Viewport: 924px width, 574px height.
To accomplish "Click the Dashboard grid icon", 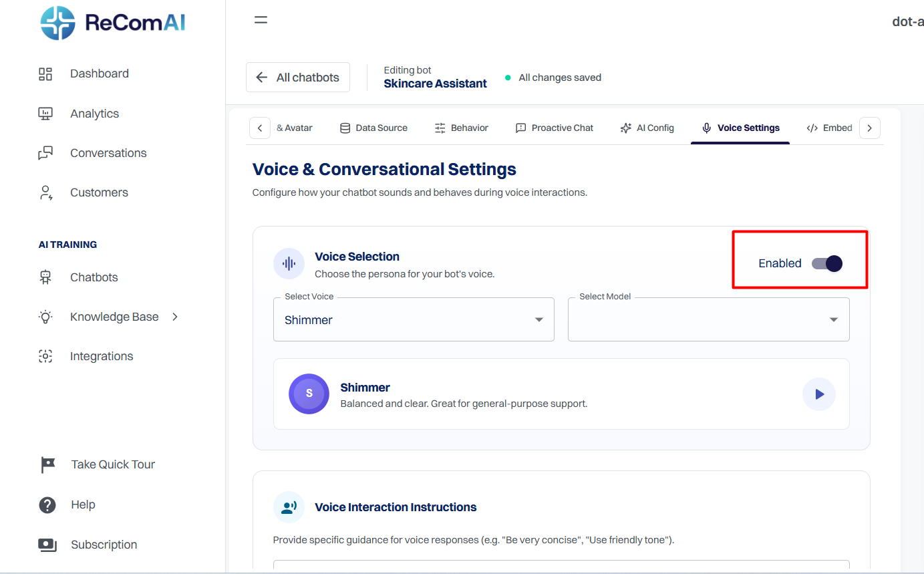I will (45, 74).
